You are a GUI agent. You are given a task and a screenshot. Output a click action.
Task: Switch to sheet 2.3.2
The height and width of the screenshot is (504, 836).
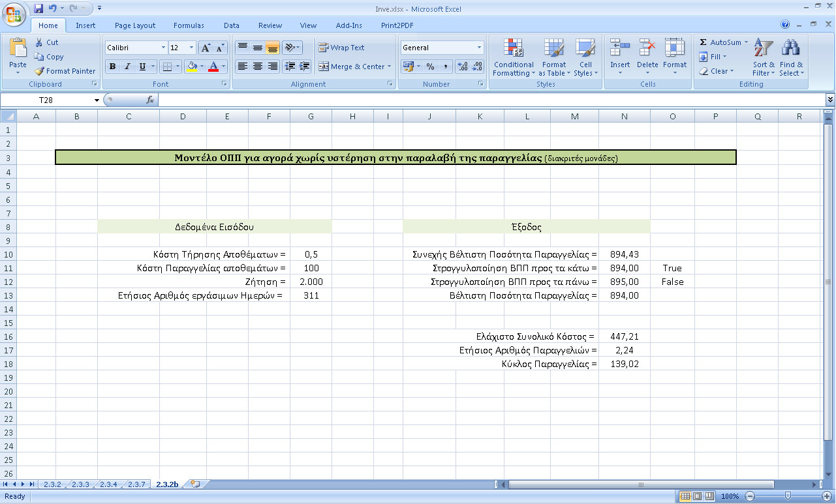pos(52,484)
